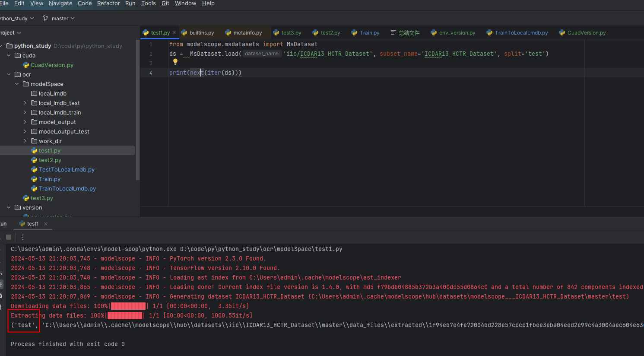
Task: Switch to the builtins.py editor tab
Action: pos(198,33)
